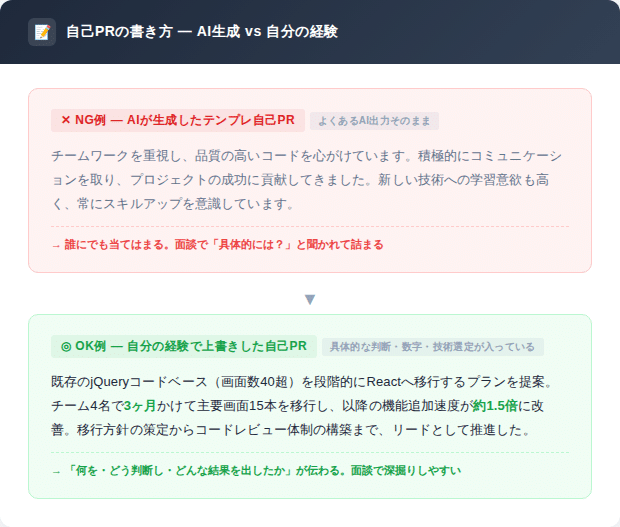Click the arrow starting the red NG footnote
The height and width of the screenshot is (527, 620).
pos(56,244)
